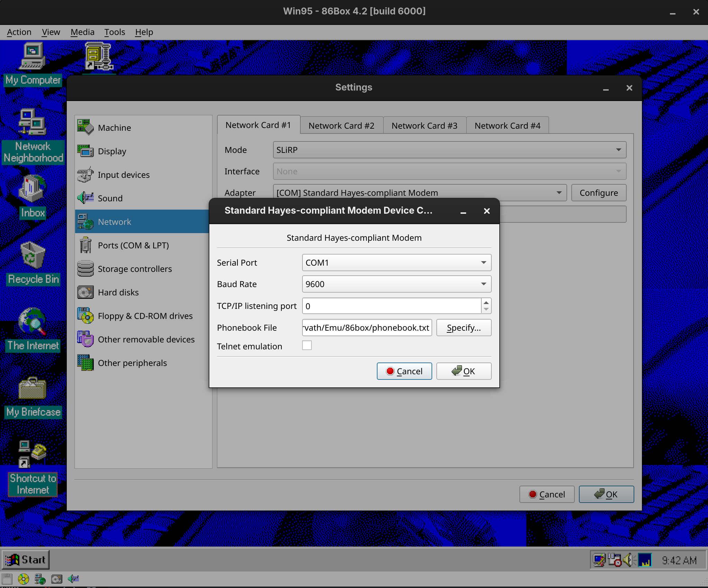Click the Phonebook File input field
The width and height of the screenshot is (708, 588).
coord(366,328)
